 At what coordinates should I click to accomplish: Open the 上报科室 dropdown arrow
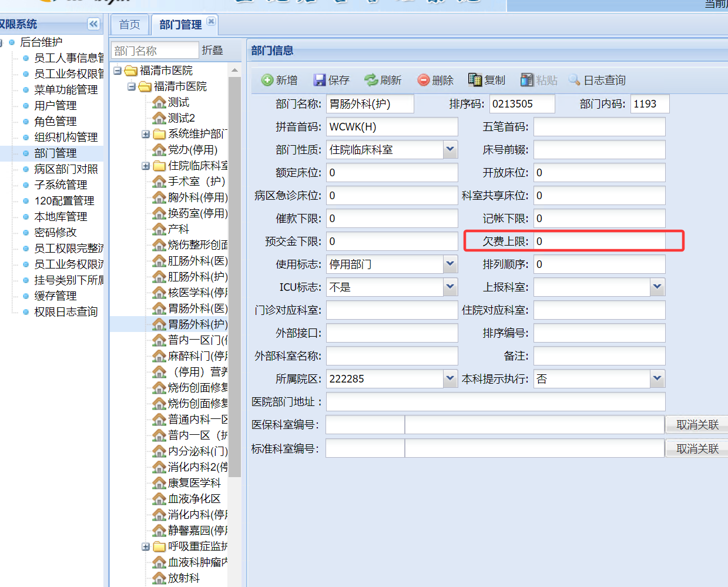pos(657,287)
